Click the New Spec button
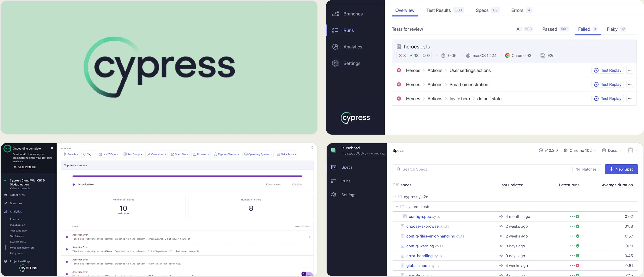Screen dimensions: 644x277 point(621,169)
